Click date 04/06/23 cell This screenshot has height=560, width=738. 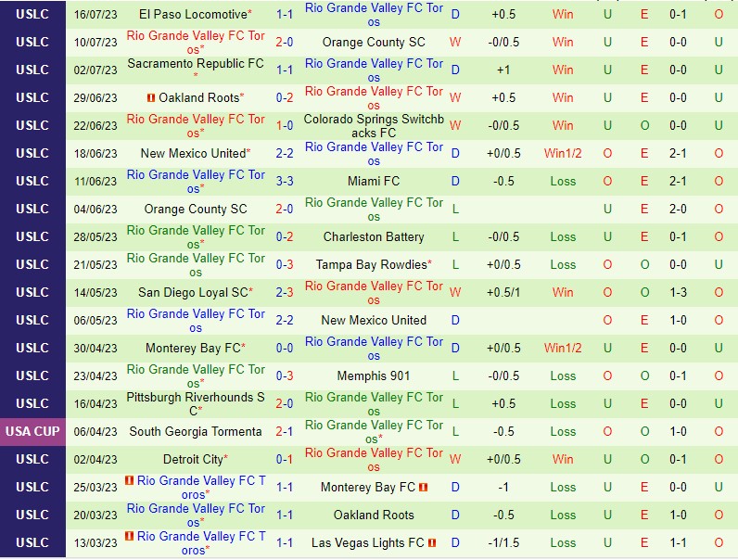click(x=95, y=209)
